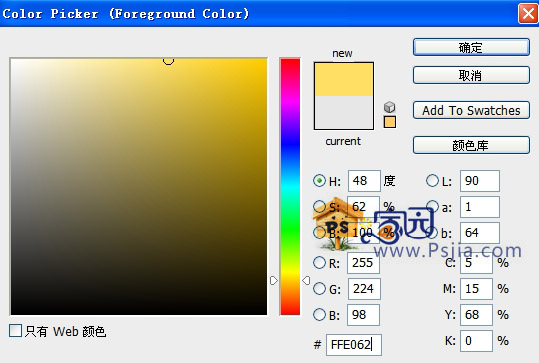Click Add To Swatches button
539x363 pixels.
[471, 110]
